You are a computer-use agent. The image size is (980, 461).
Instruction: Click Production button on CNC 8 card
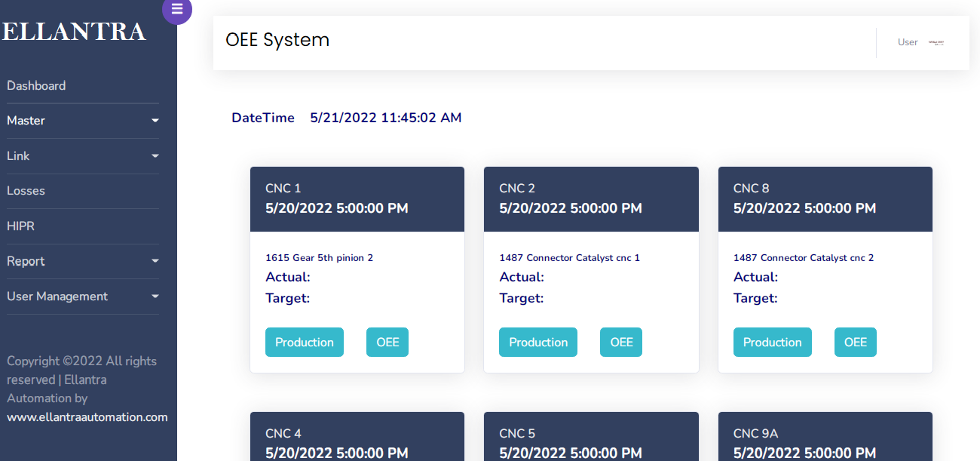[x=772, y=343]
